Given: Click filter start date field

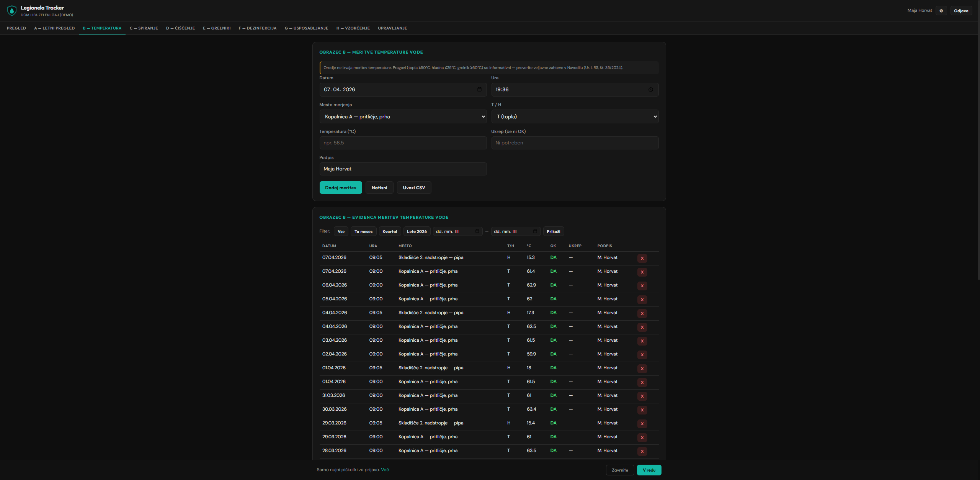Looking at the screenshot, I should [457, 231].
